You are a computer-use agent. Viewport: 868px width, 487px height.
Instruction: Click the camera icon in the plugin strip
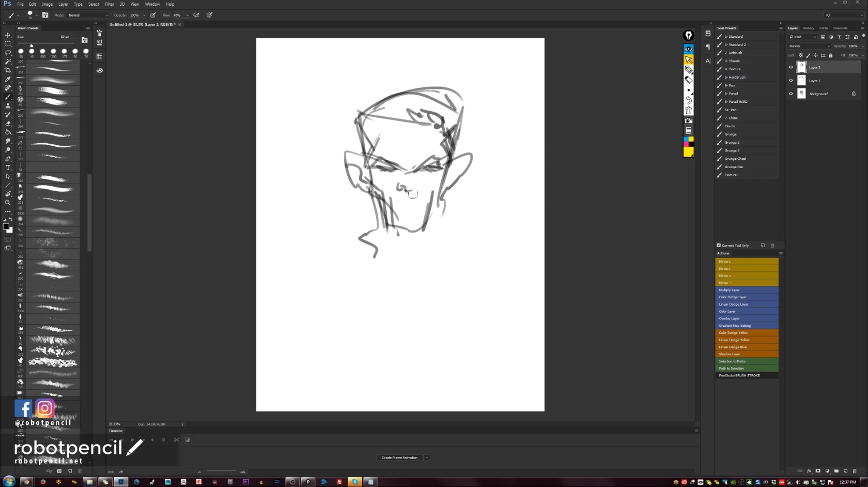coord(688,120)
